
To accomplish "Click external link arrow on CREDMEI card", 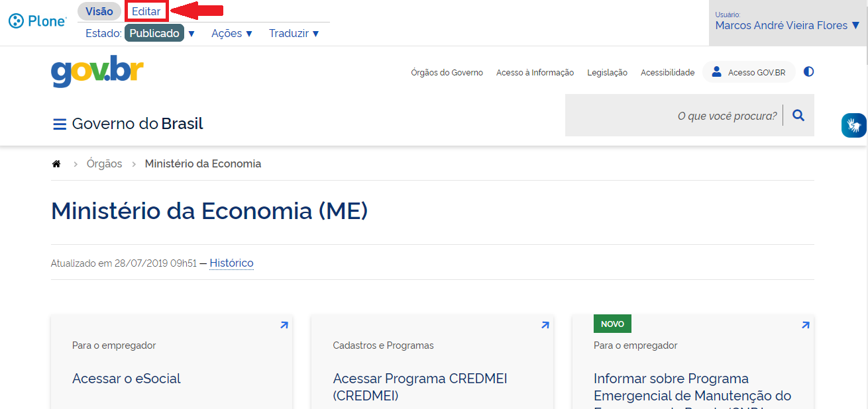I will pyautogui.click(x=545, y=325).
